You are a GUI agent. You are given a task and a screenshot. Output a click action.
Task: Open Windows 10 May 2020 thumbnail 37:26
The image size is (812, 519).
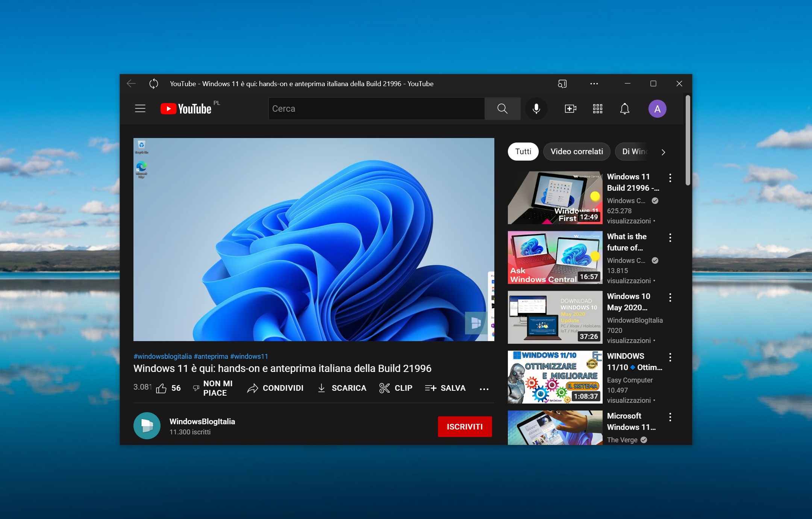pos(555,317)
